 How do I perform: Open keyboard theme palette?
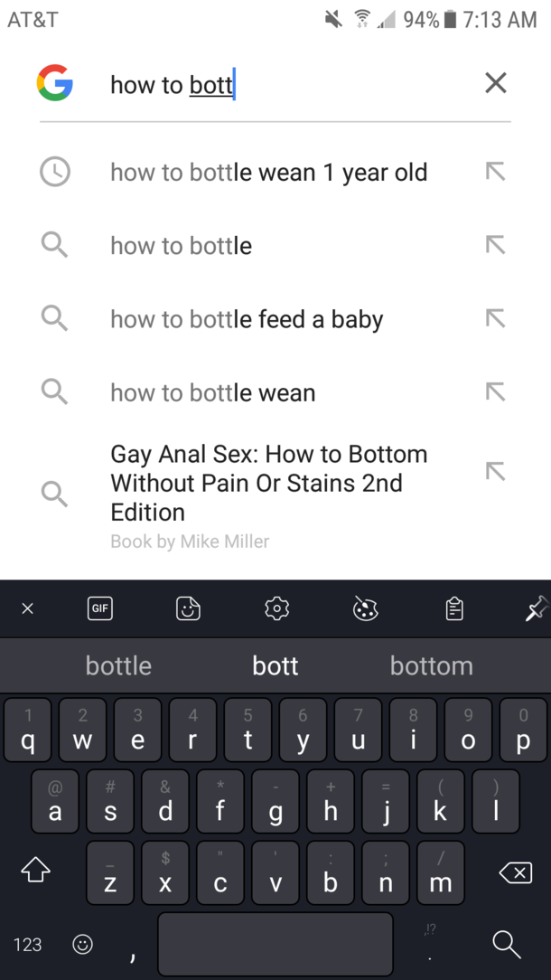(x=365, y=609)
